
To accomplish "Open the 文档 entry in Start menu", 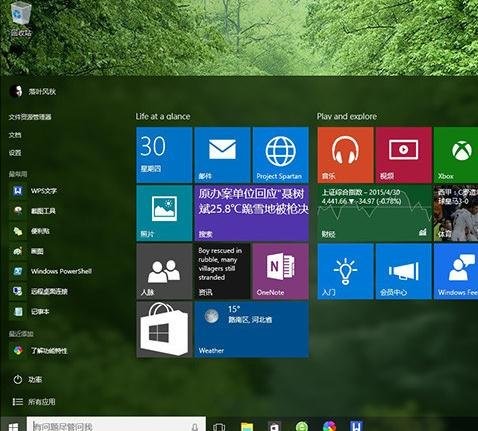I will 15,135.
